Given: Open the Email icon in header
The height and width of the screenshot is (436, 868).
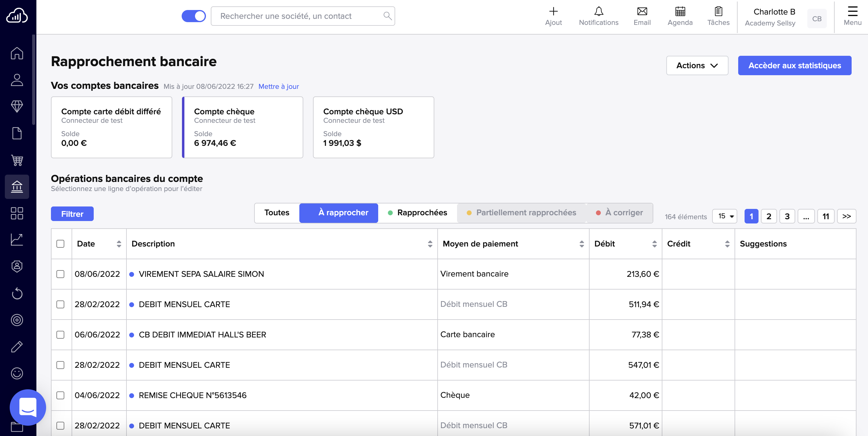Looking at the screenshot, I should (x=641, y=16).
